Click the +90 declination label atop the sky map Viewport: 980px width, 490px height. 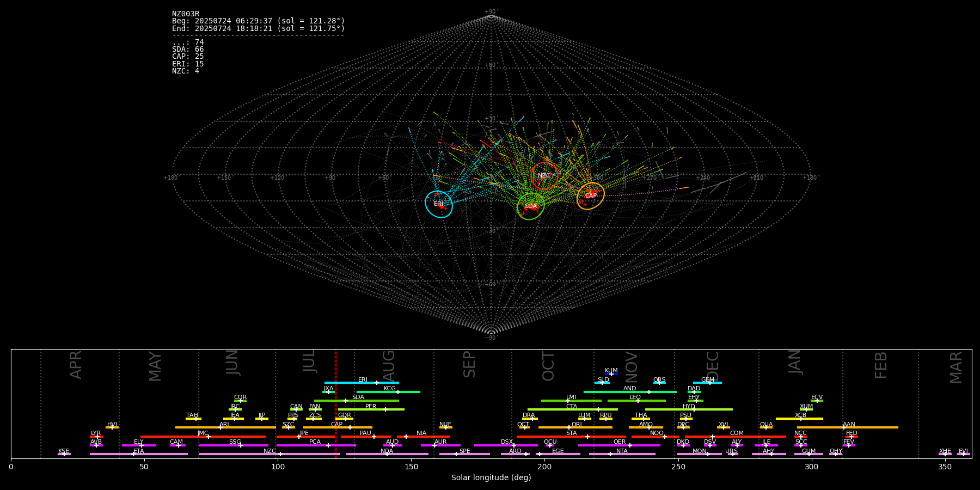[x=491, y=12]
